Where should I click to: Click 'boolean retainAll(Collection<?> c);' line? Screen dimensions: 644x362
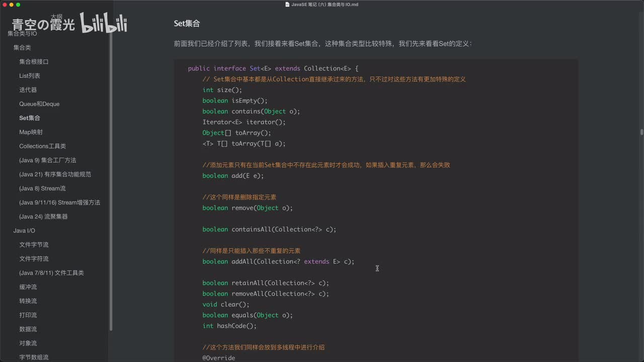(x=266, y=283)
